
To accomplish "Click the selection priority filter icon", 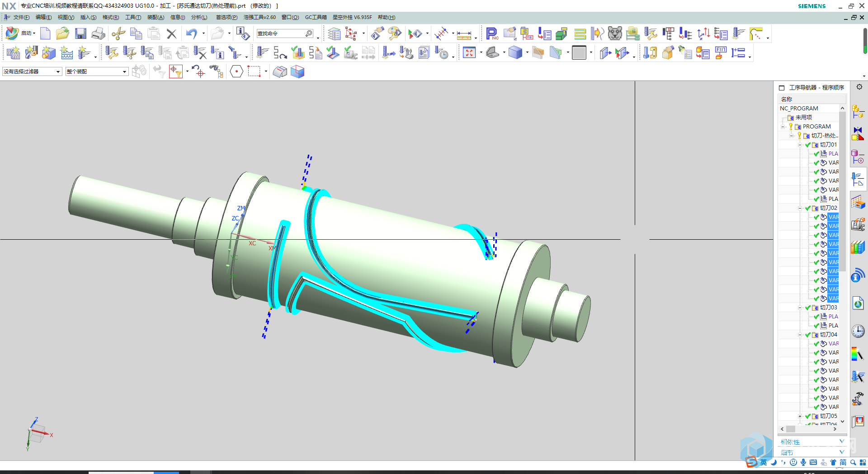I will (x=175, y=71).
